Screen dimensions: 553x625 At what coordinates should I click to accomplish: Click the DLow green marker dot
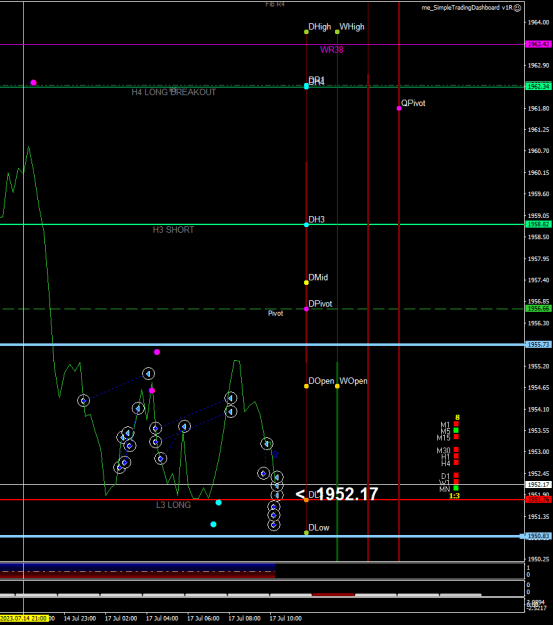(306, 533)
